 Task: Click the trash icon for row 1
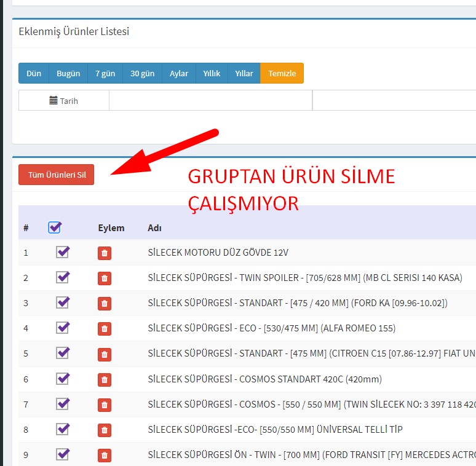105,253
